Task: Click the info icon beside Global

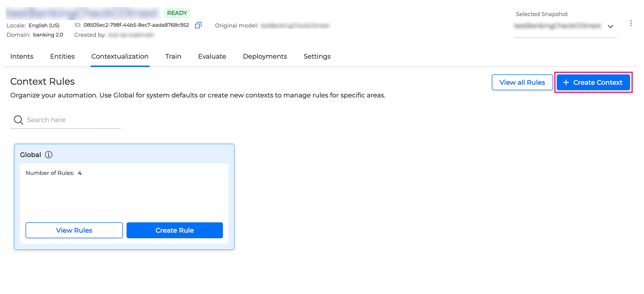Action: point(48,155)
